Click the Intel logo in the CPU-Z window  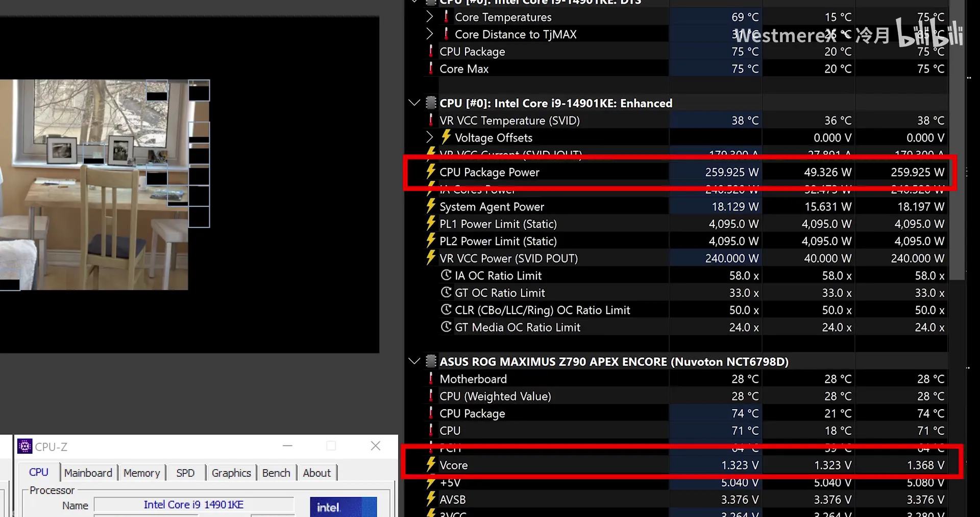344,507
